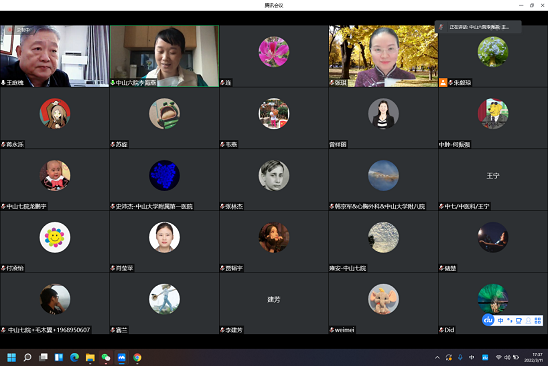548x366 pixels.
Task: Open taskbar search magnifier
Action: tap(27, 357)
